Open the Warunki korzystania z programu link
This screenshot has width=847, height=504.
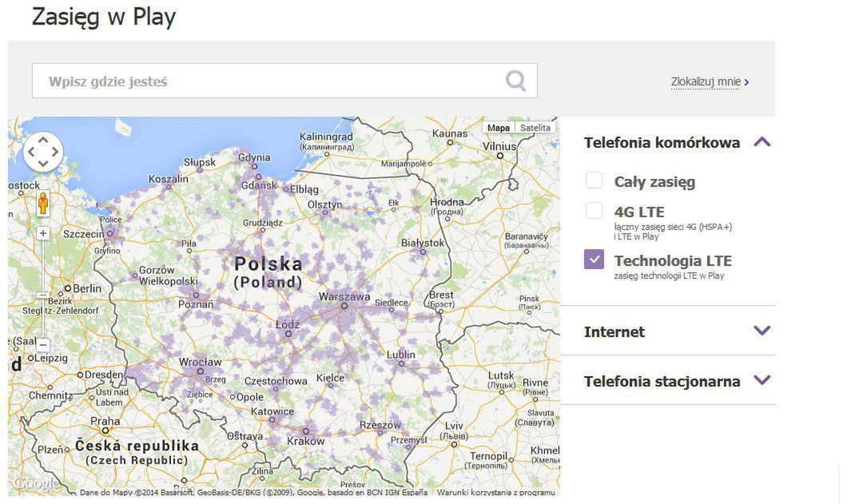(x=496, y=492)
